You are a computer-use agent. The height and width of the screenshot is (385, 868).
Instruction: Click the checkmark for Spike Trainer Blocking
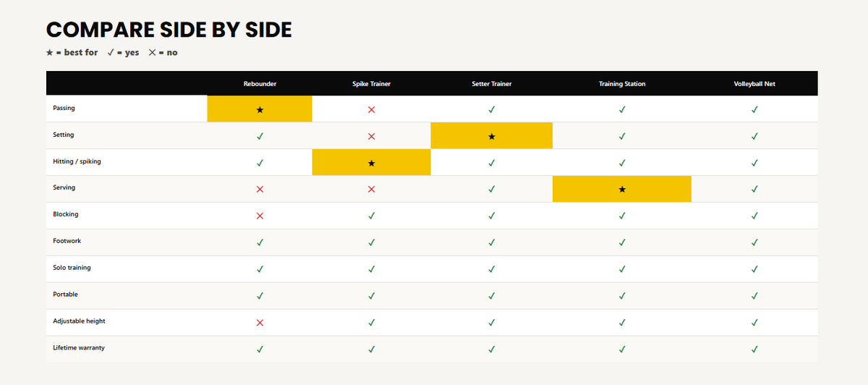point(371,216)
